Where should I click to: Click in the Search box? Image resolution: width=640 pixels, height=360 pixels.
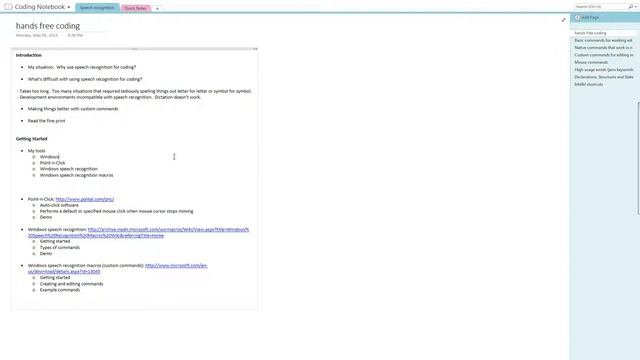point(600,7)
